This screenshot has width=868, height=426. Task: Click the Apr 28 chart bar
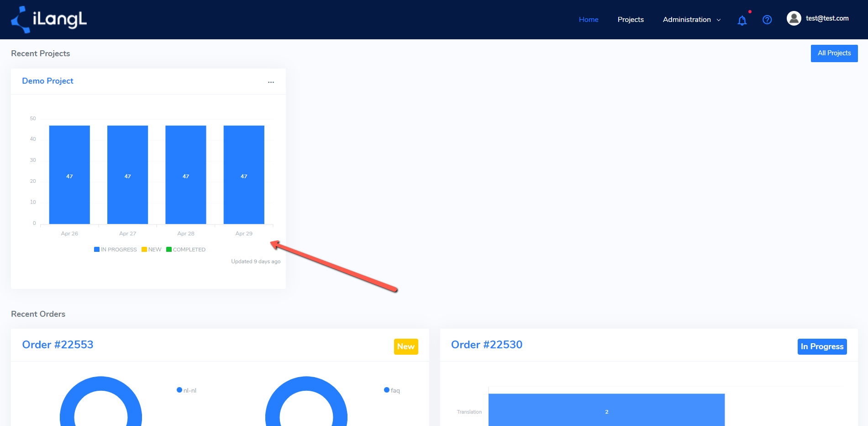point(186,175)
